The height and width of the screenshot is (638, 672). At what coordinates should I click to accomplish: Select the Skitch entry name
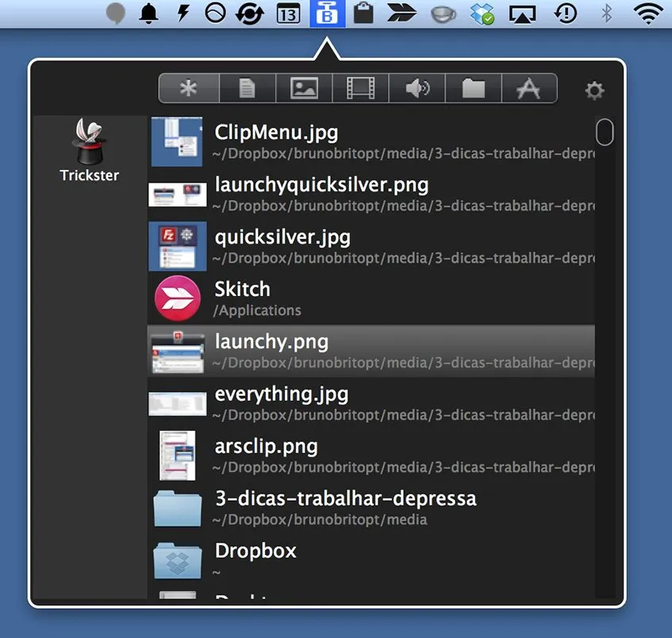click(243, 289)
